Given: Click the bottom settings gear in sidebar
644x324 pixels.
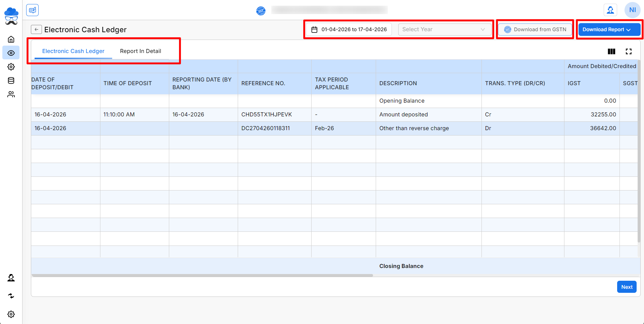Looking at the screenshot, I should tap(11, 314).
